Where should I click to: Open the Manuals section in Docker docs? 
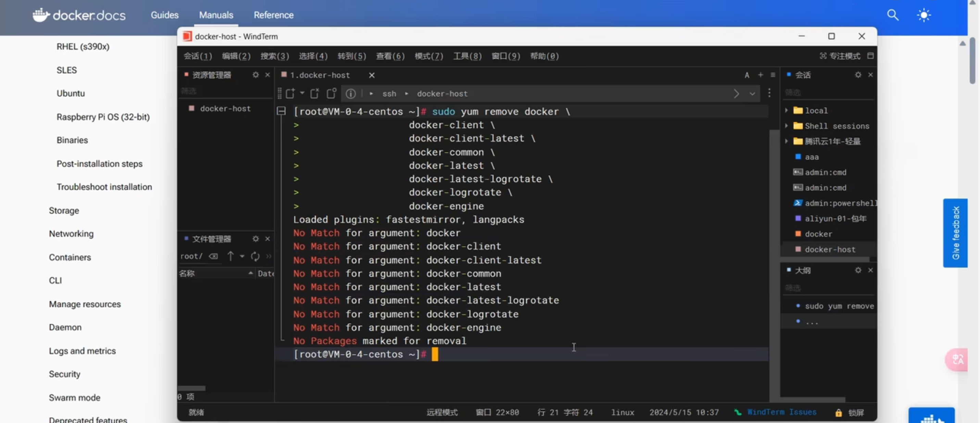pyautogui.click(x=216, y=15)
